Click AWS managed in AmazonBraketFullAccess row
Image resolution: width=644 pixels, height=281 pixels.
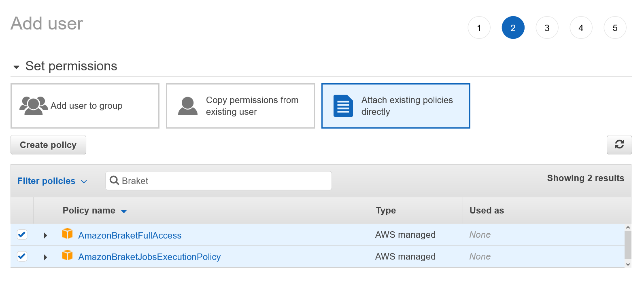[405, 235]
